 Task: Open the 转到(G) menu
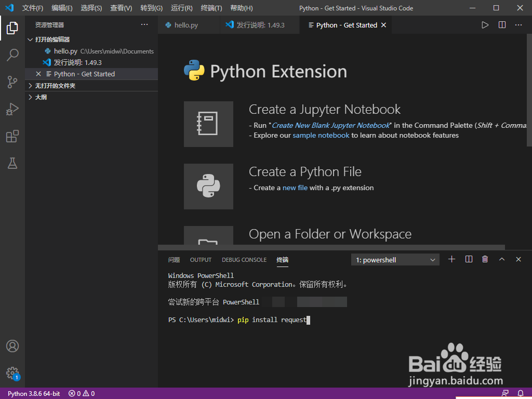[x=151, y=8]
